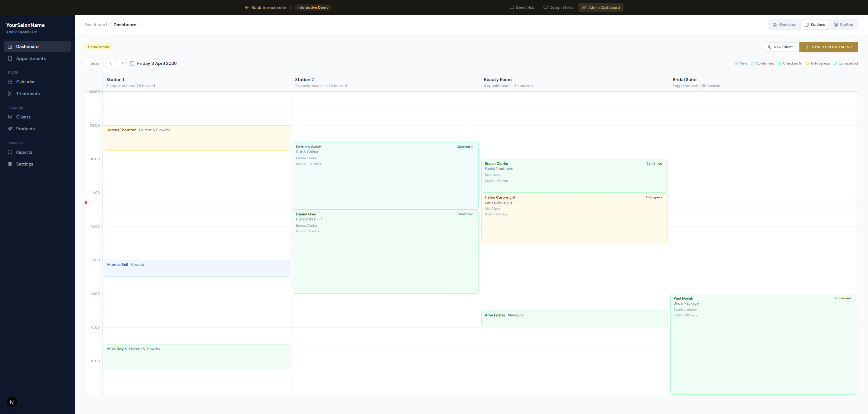Click the Demo Hub monitor icon in top bar

pyautogui.click(x=512, y=7)
